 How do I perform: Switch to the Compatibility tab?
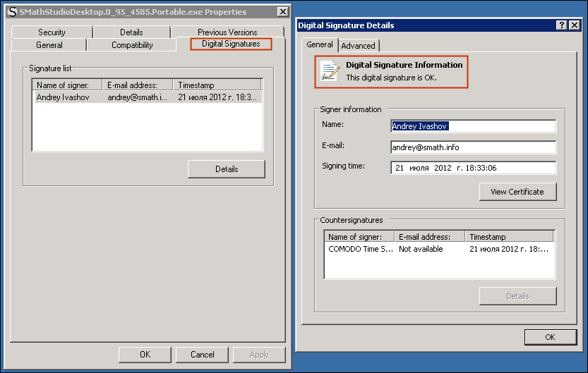coord(132,45)
